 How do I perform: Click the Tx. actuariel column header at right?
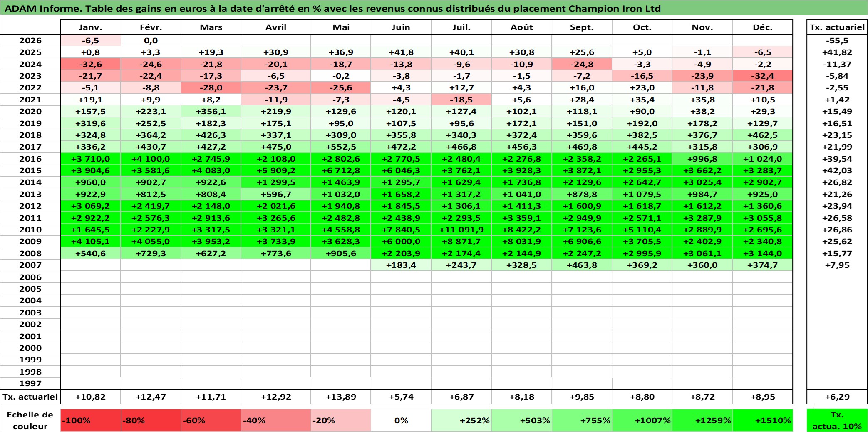tap(837, 27)
